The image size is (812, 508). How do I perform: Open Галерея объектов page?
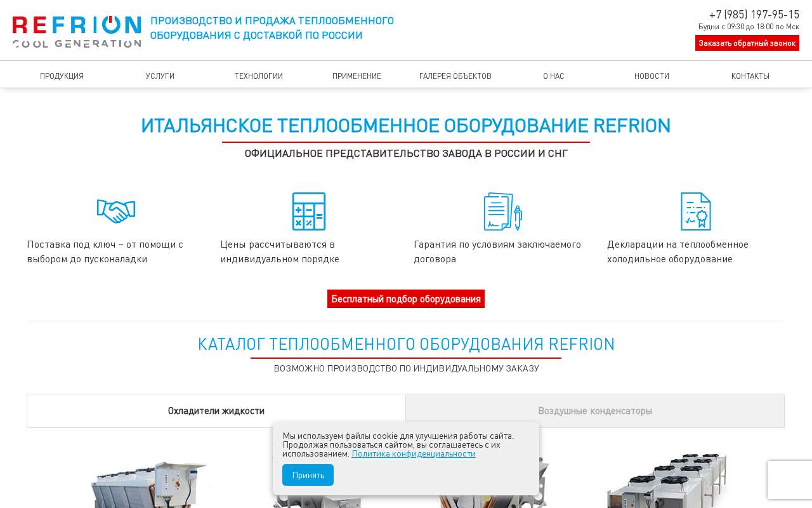(x=455, y=76)
